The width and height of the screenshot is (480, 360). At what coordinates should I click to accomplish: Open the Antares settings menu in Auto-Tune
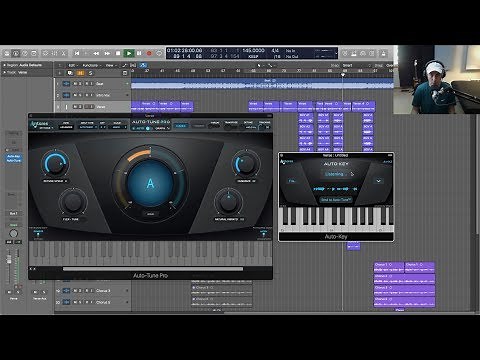coord(46,128)
